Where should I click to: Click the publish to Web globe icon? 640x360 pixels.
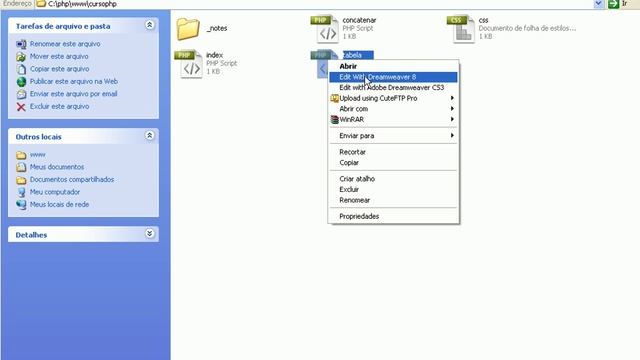point(21,82)
